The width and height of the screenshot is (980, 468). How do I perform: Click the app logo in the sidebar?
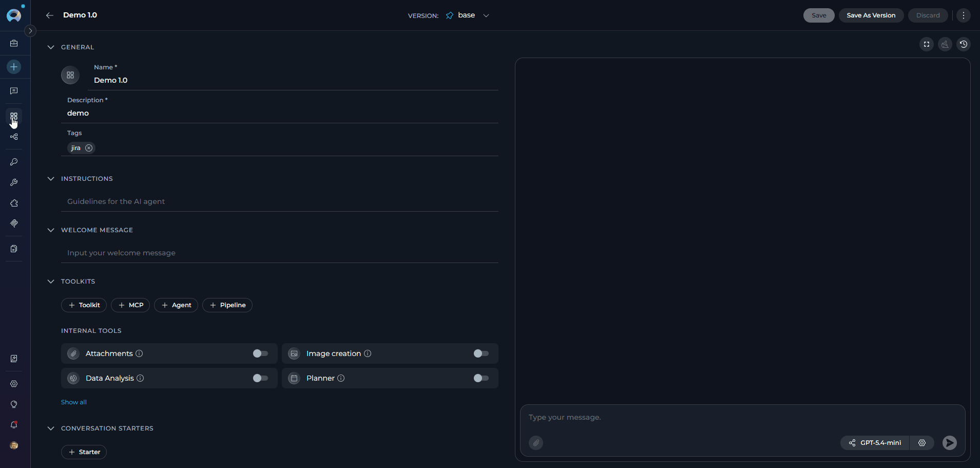[x=14, y=15]
